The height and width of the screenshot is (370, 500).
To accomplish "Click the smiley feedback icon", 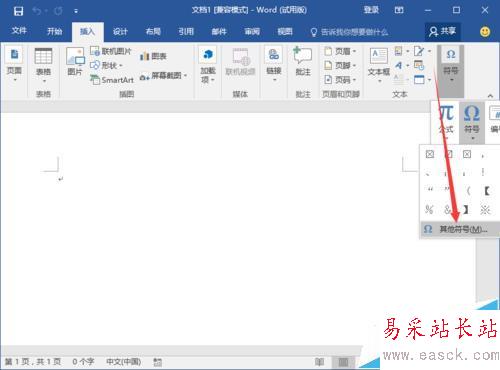I will coord(485,32).
